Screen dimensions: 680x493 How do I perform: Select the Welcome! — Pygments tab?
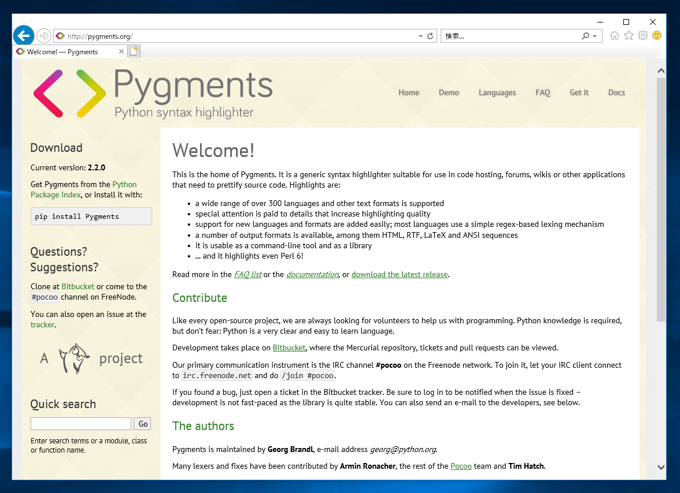pyautogui.click(x=69, y=52)
